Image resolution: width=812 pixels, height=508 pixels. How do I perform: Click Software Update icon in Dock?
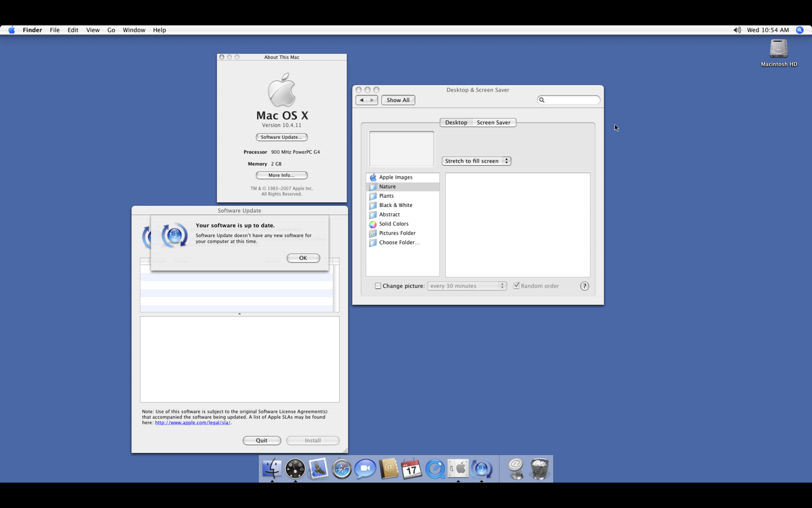tap(481, 468)
